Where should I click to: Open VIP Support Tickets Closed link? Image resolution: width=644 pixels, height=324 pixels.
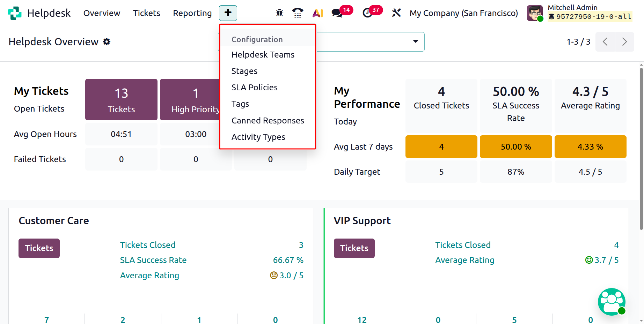[463, 245]
